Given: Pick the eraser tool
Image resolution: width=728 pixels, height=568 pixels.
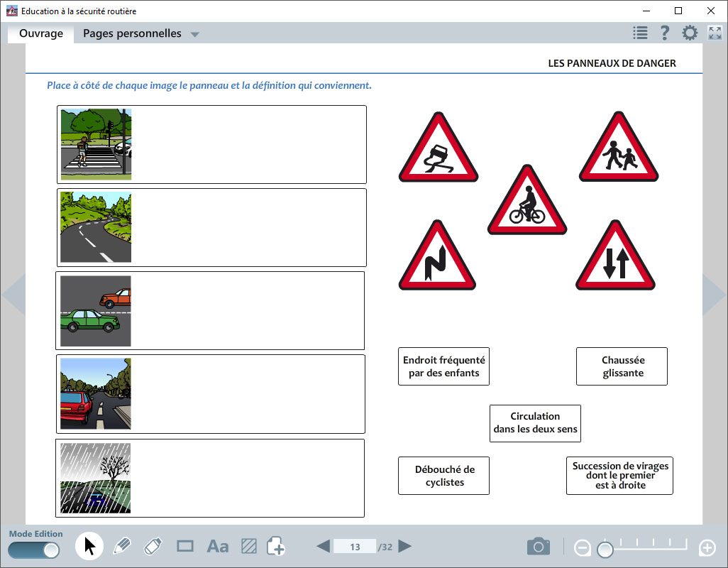Looking at the screenshot, I should click(x=153, y=546).
